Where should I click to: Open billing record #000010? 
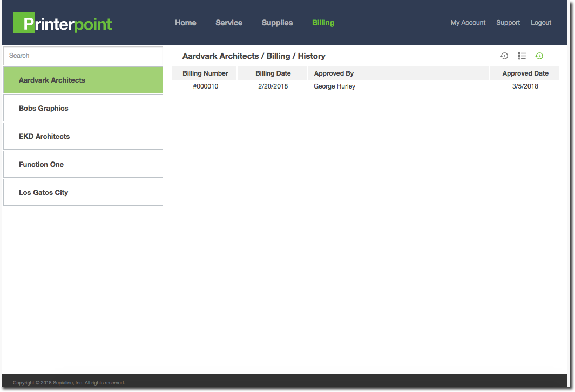pyautogui.click(x=206, y=86)
